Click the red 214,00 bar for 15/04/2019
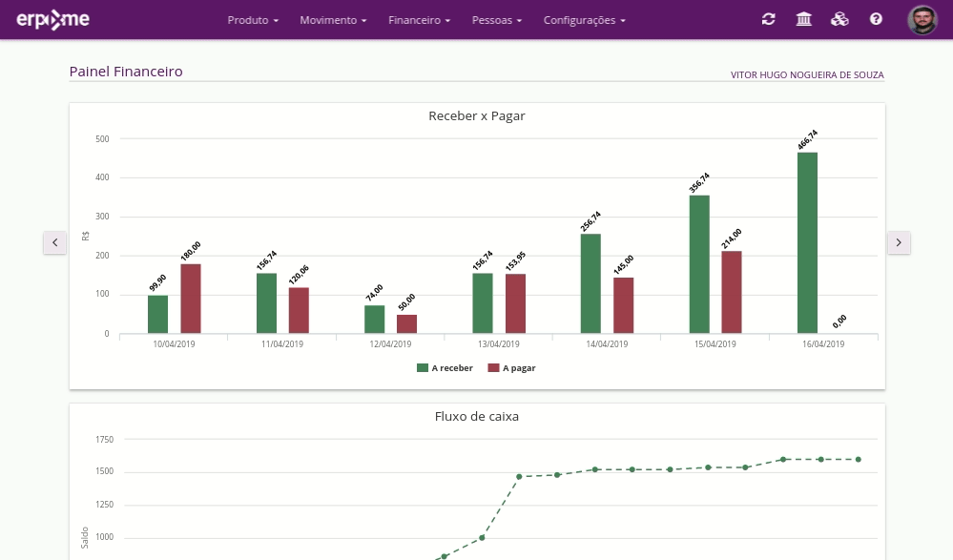The width and height of the screenshot is (953, 560). [731, 292]
